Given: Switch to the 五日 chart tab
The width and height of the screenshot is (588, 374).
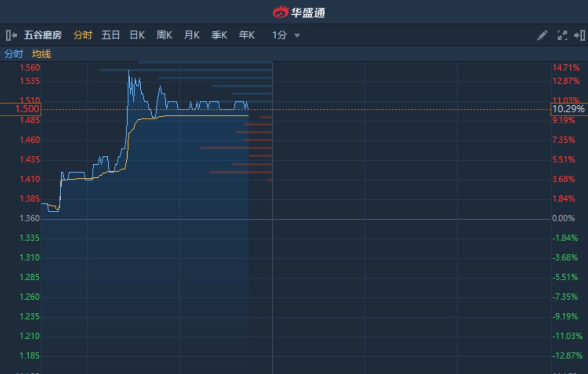Looking at the screenshot, I should (110, 36).
